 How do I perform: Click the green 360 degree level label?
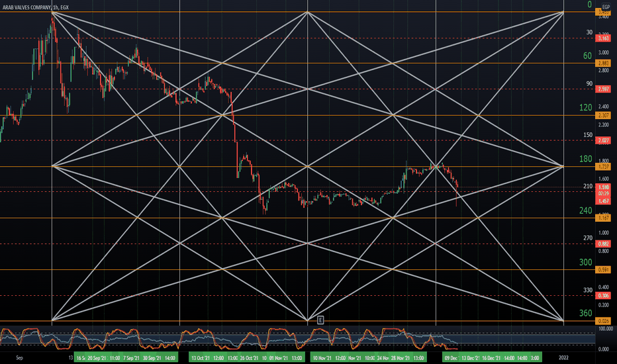pos(585,313)
